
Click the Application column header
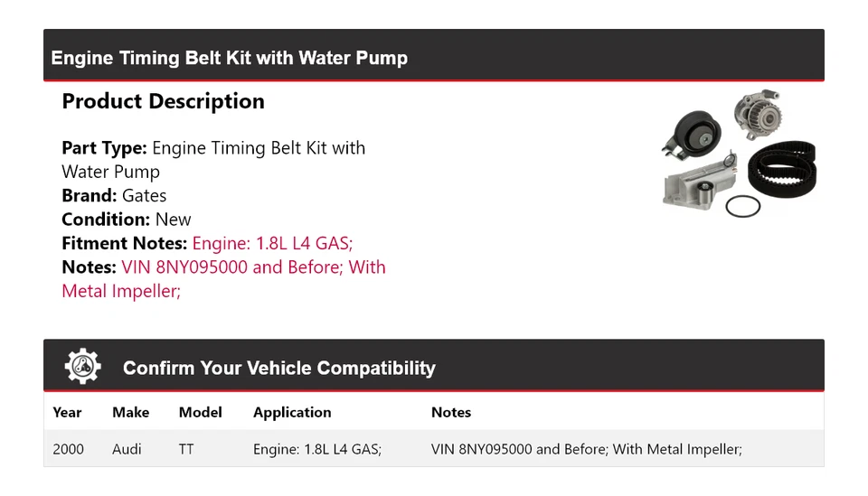click(x=292, y=412)
